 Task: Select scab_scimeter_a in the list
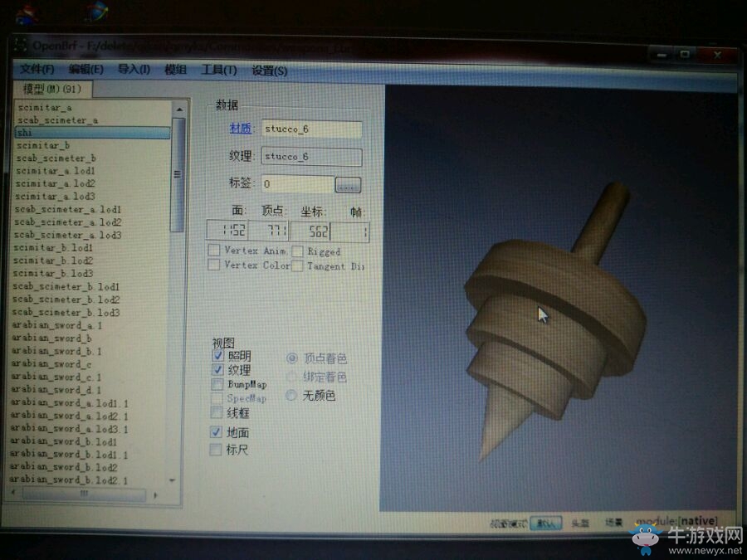tap(57, 120)
